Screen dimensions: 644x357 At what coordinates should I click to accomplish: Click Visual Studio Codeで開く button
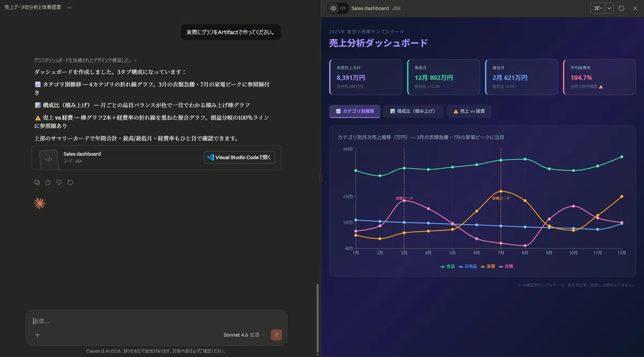coord(239,158)
